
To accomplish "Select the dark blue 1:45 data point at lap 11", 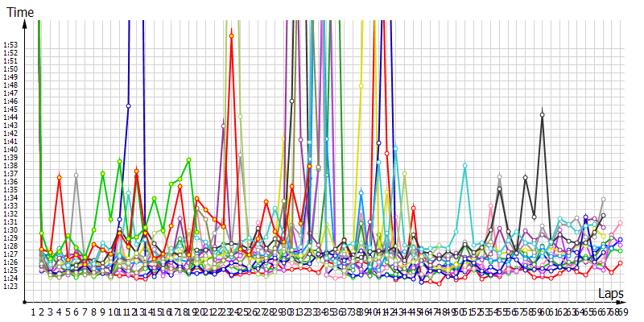I will [128, 106].
